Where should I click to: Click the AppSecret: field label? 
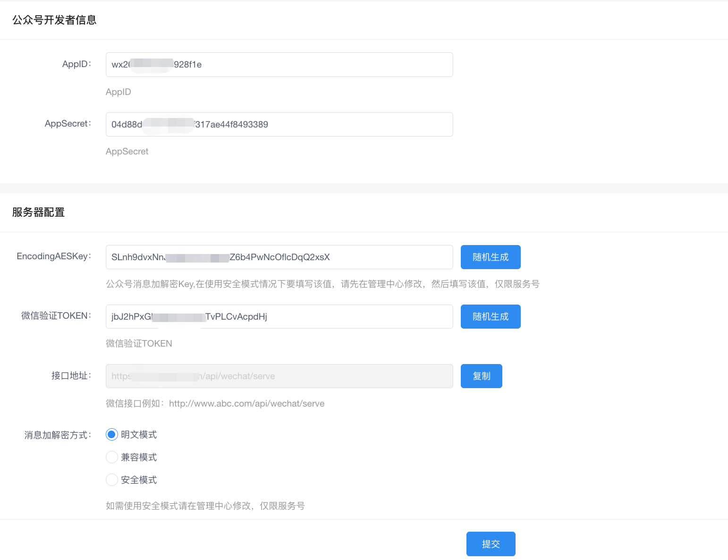point(68,124)
